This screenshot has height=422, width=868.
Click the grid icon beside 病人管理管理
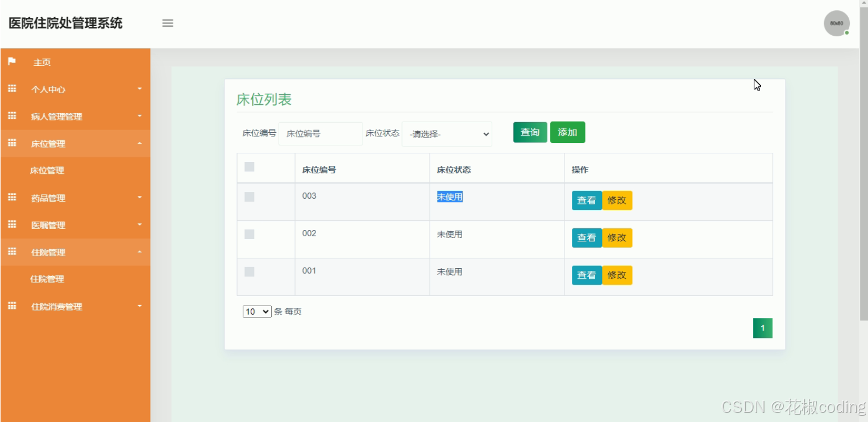click(11, 116)
